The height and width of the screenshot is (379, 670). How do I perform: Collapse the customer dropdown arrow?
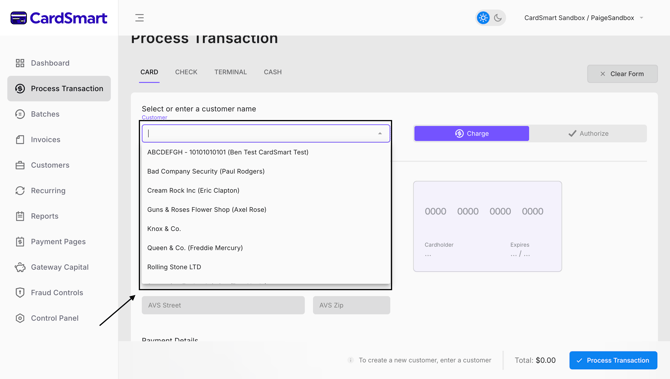pos(380,134)
